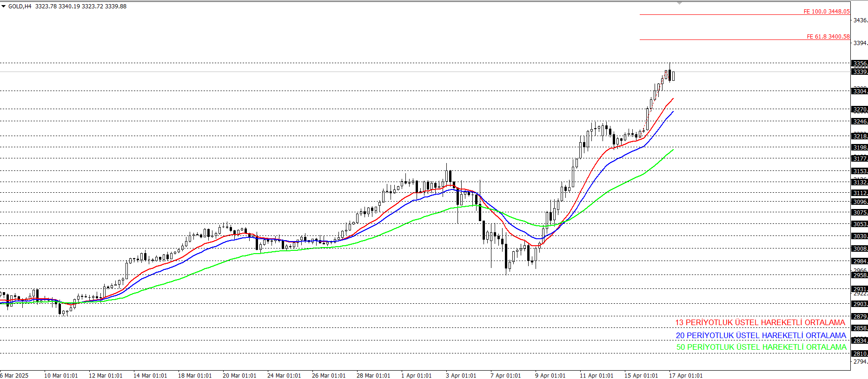Click the 3304 price level label
The image size is (868, 379).
tap(860, 91)
